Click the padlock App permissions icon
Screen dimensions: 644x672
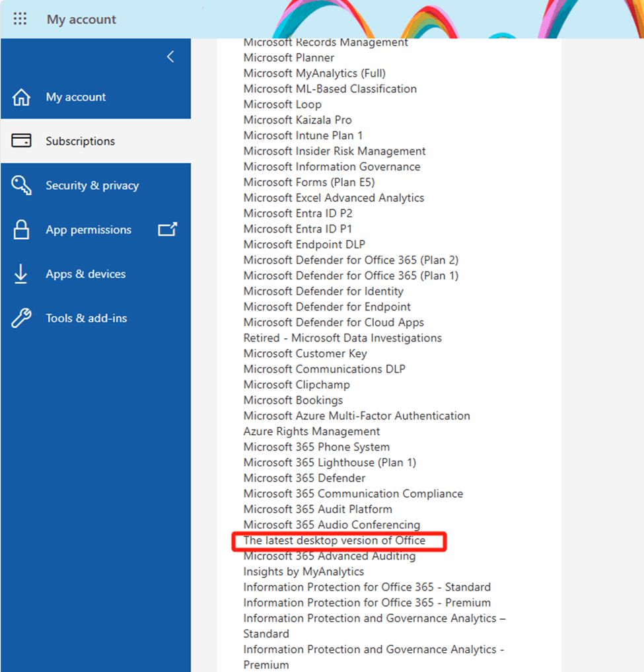(21, 230)
